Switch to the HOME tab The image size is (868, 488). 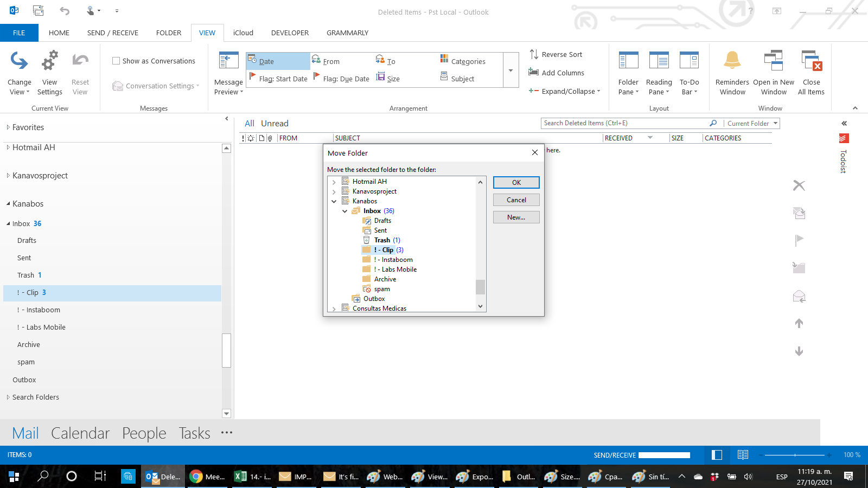pyautogui.click(x=59, y=33)
